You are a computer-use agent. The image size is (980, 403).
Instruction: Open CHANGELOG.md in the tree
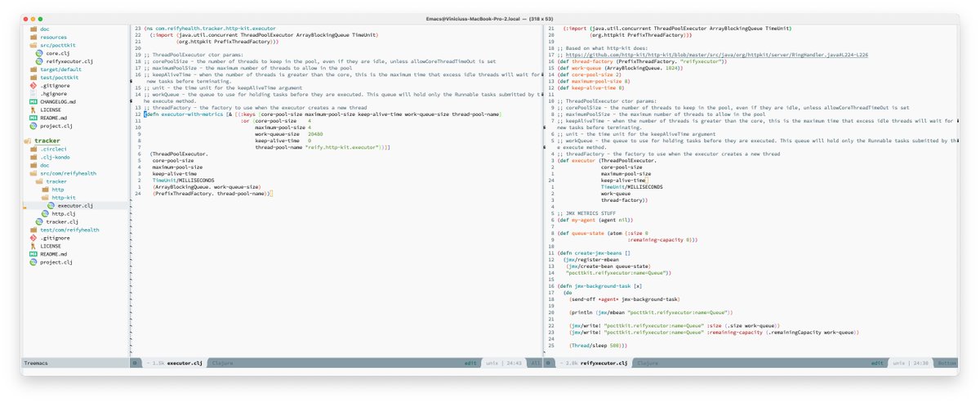58,101
